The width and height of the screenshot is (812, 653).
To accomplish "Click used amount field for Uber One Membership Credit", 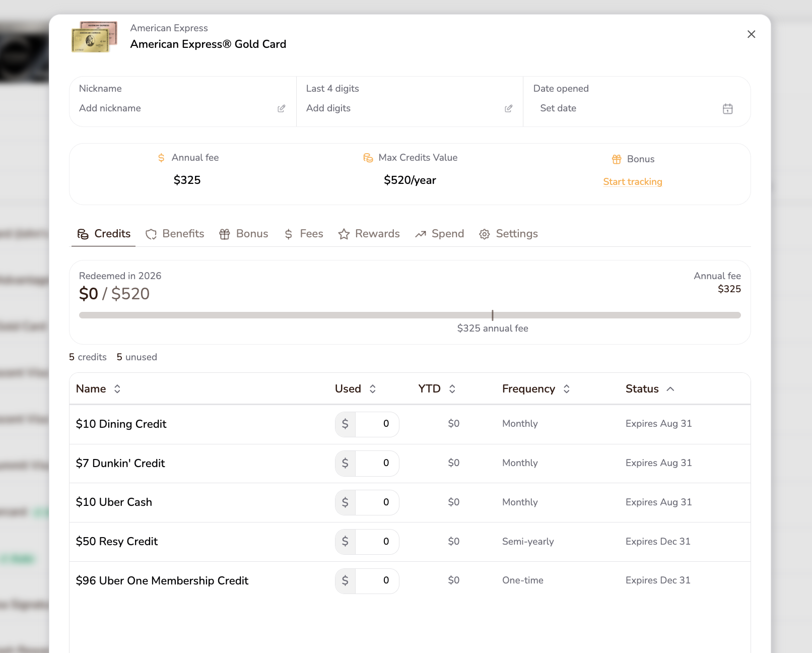I will pyautogui.click(x=377, y=581).
